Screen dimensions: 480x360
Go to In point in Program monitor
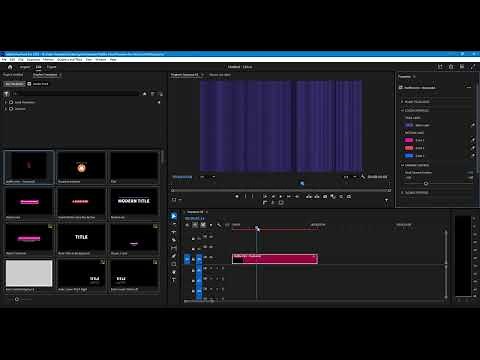pyautogui.click(x=265, y=196)
